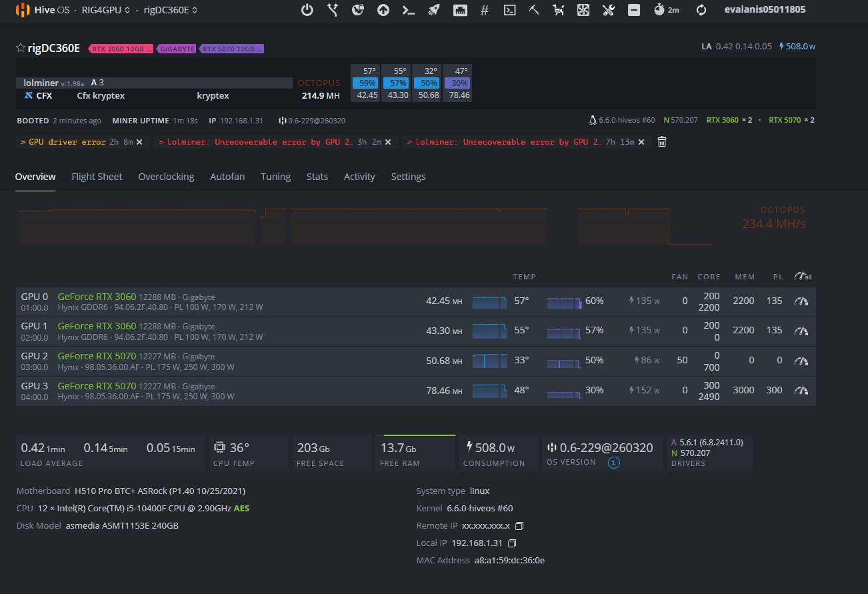Click the rocket flight sheet icon
This screenshot has height=594, width=868.
tap(433, 10)
